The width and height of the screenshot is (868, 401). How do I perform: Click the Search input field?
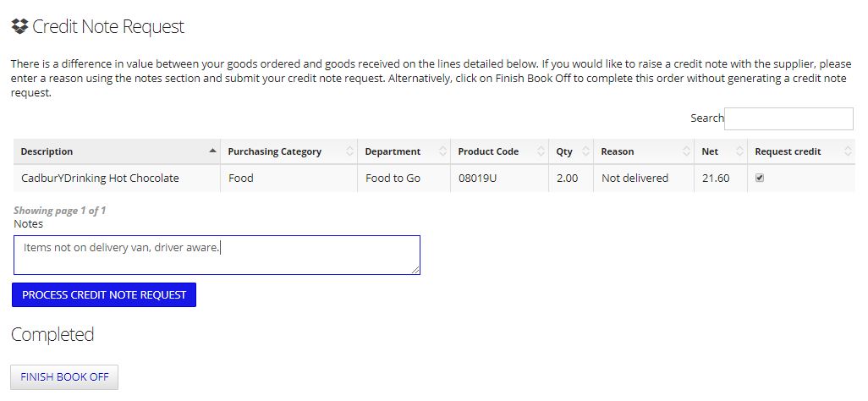tap(788, 118)
